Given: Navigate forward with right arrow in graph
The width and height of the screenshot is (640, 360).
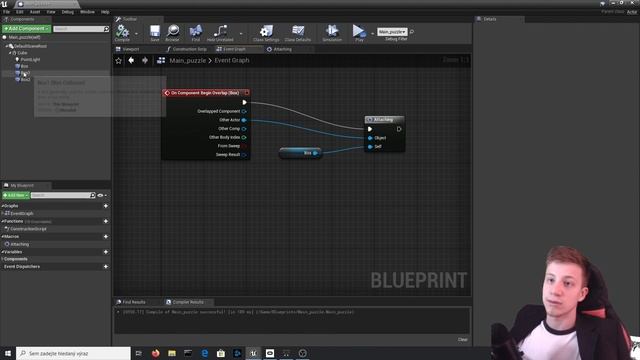Looking at the screenshot, I should point(145,60).
